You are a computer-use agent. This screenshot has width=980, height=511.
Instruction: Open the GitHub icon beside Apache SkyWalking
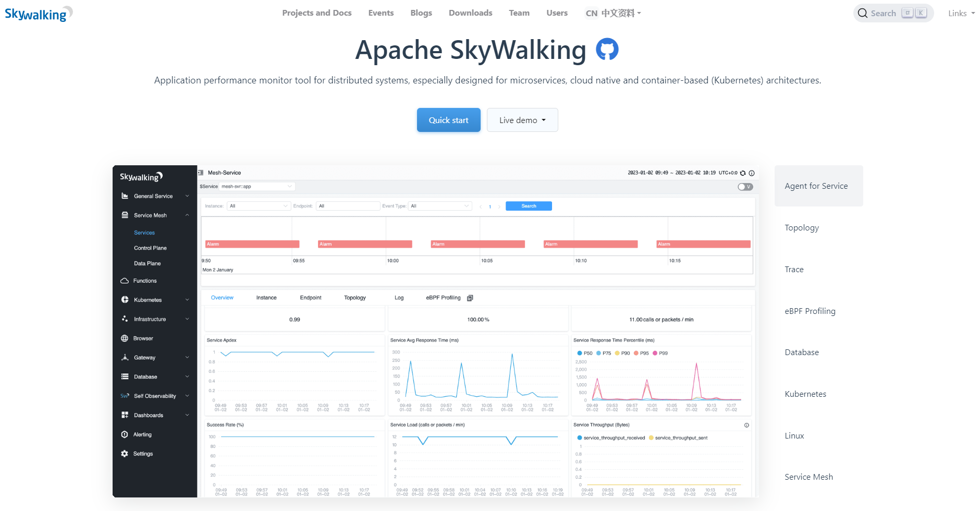tap(607, 50)
